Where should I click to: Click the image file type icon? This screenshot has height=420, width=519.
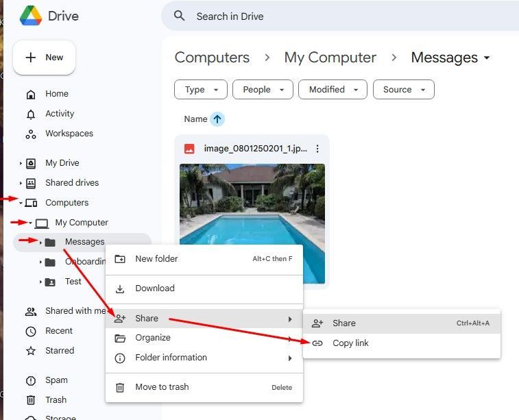(189, 149)
